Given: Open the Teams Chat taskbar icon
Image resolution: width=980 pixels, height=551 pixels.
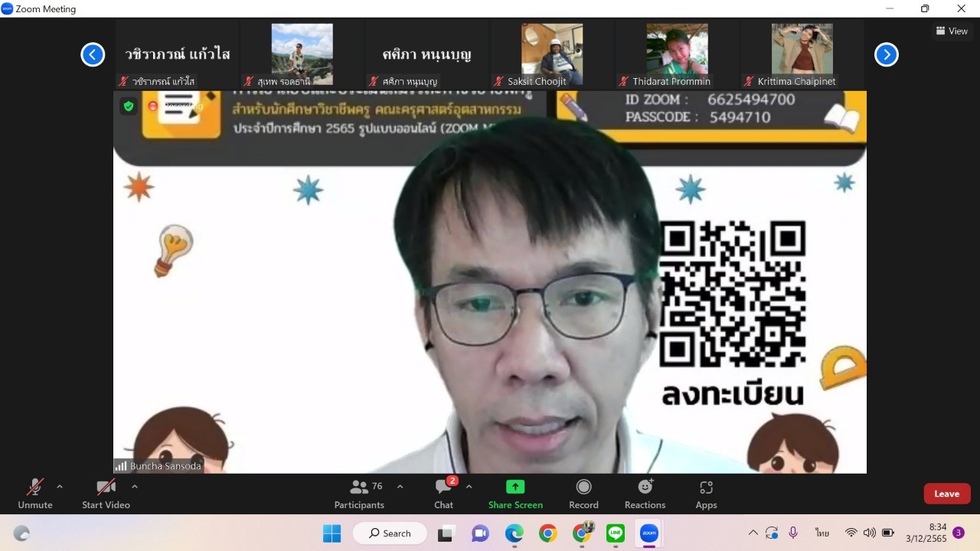Looking at the screenshot, I should tap(480, 533).
